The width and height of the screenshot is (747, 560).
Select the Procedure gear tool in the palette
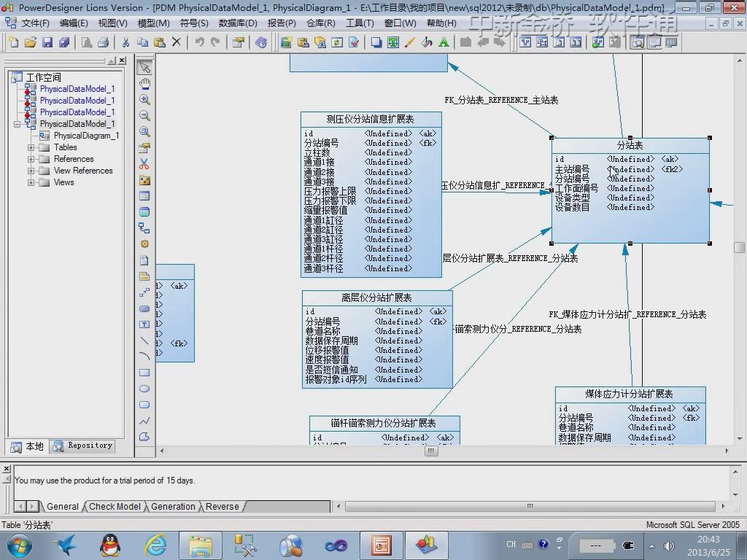click(144, 244)
